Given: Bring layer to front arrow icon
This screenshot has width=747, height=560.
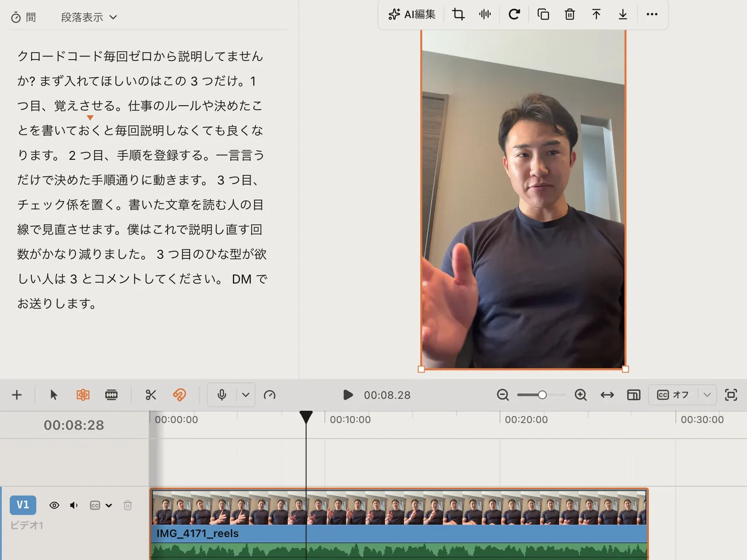Looking at the screenshot, I should tap(596, 14).
